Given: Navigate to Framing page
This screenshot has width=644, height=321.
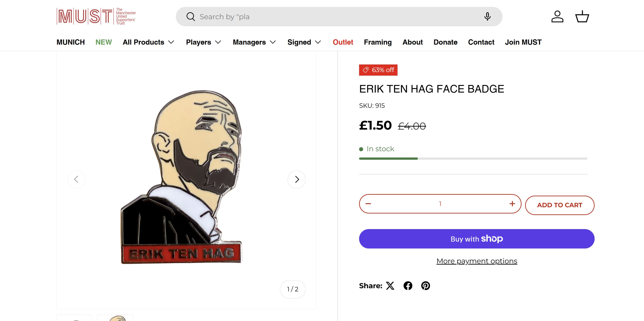Looking at the screenshot, I should tap(377, 42).
